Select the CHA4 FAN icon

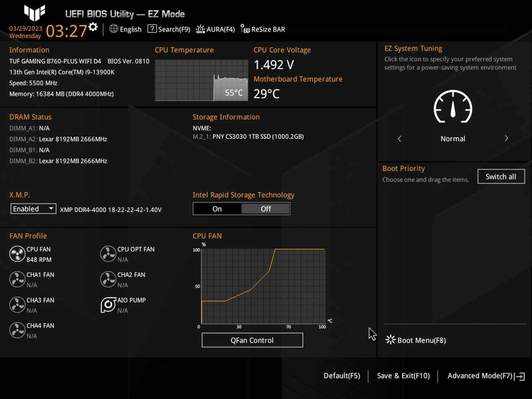pos(17,330)
